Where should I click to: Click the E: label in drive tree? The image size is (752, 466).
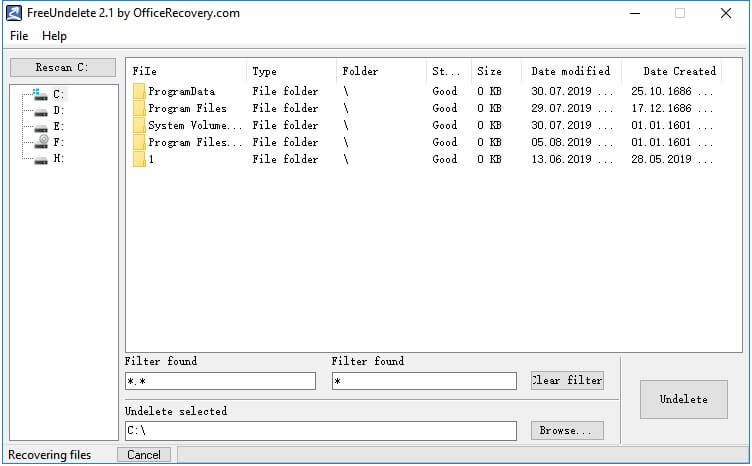click(59, 127)
